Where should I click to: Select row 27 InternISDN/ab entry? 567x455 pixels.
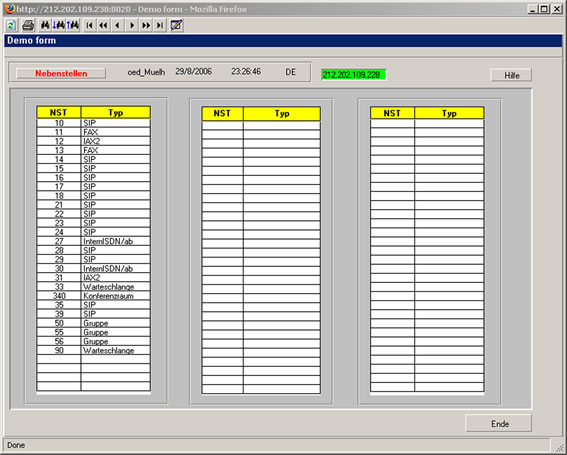(x=93, y=241)
